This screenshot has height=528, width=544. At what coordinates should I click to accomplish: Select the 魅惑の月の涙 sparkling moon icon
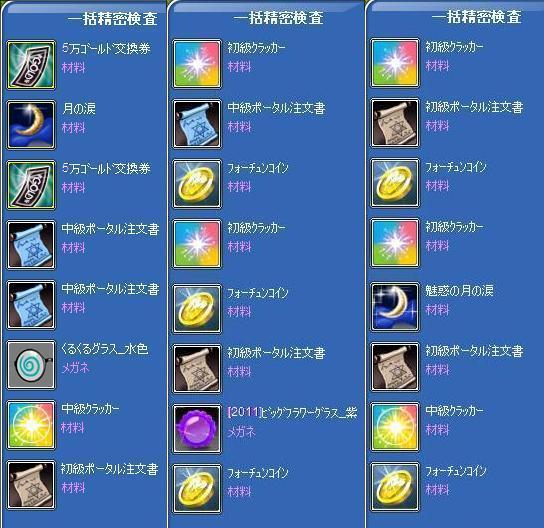[x=395, y=307]
